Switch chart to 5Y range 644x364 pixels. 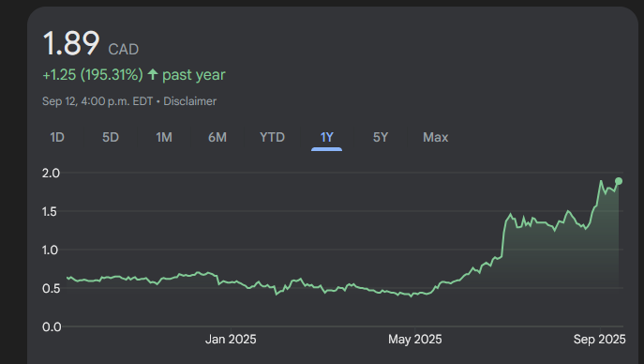(381, 137)
